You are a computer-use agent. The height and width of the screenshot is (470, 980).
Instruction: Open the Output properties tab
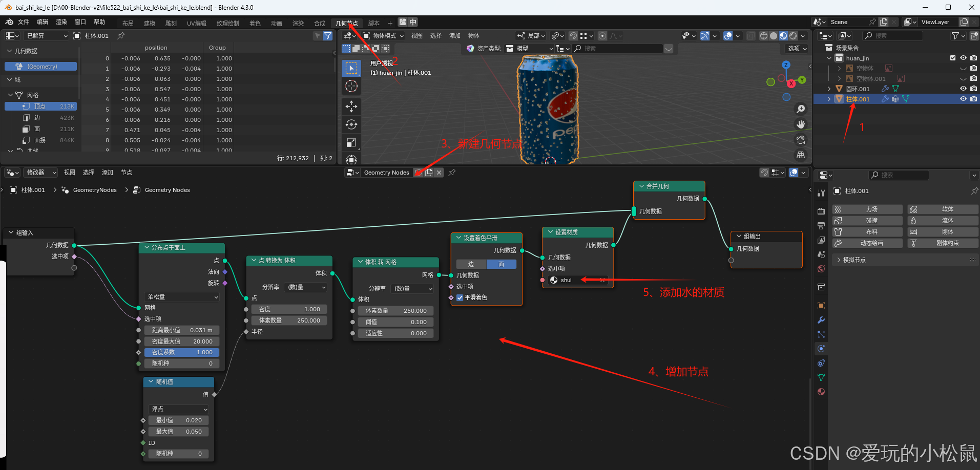point(821,226)
